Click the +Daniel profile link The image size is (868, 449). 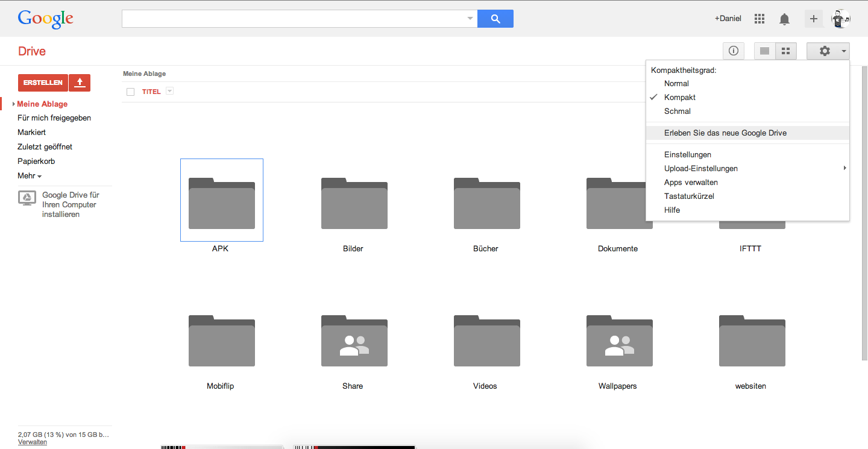pyautogui.click(x=728, y=19)
